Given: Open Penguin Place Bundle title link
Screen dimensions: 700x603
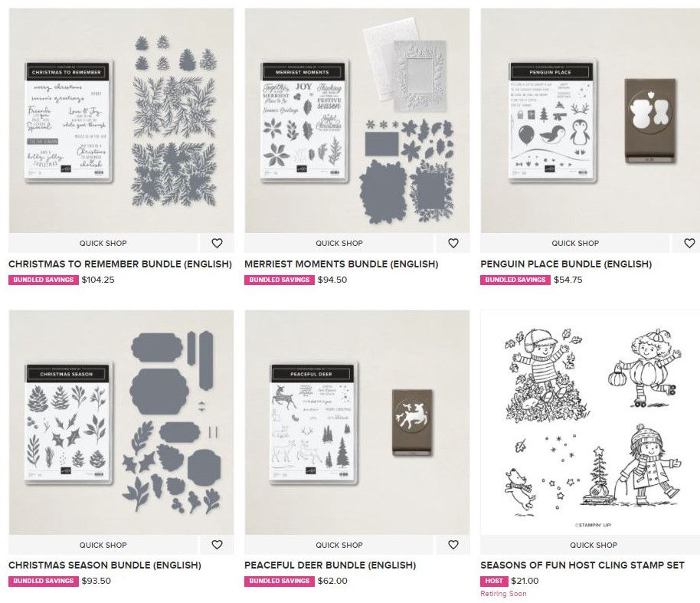Looking at the screenshot, I should [566, 264].
